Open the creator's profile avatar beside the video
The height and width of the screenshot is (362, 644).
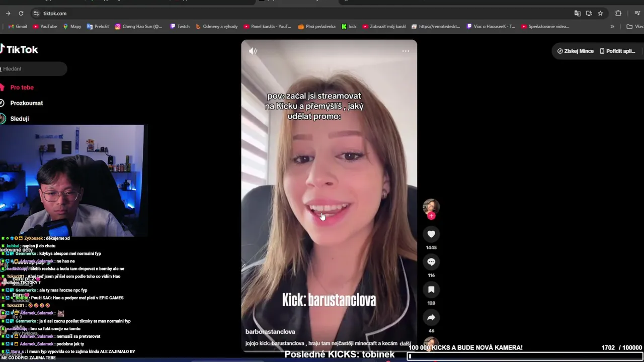tap(431, 207)
